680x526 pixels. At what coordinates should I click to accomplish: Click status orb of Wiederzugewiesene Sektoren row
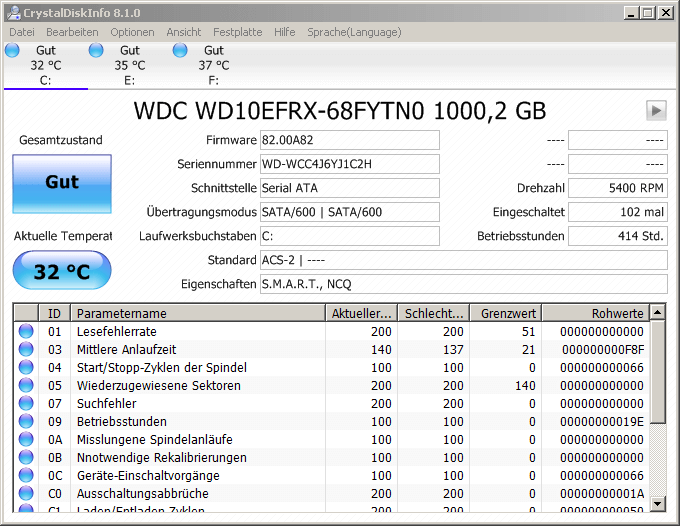click(x=26, y=386)
